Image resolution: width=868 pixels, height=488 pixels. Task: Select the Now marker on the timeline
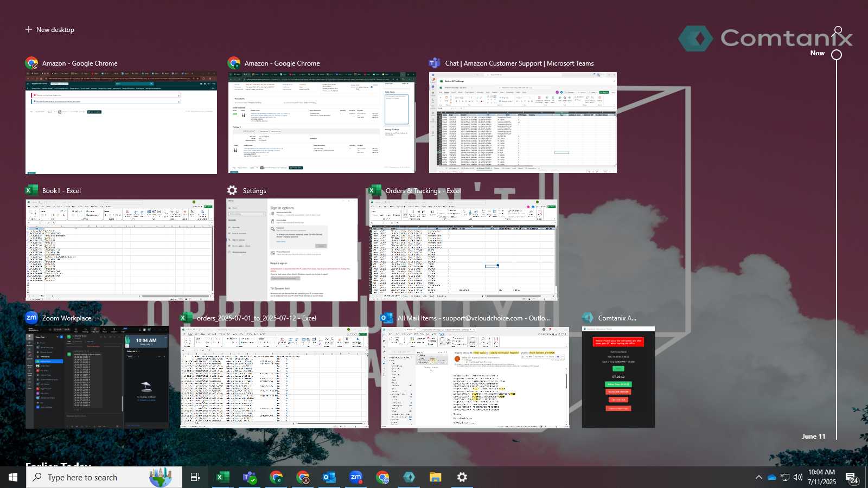[837, 54]
